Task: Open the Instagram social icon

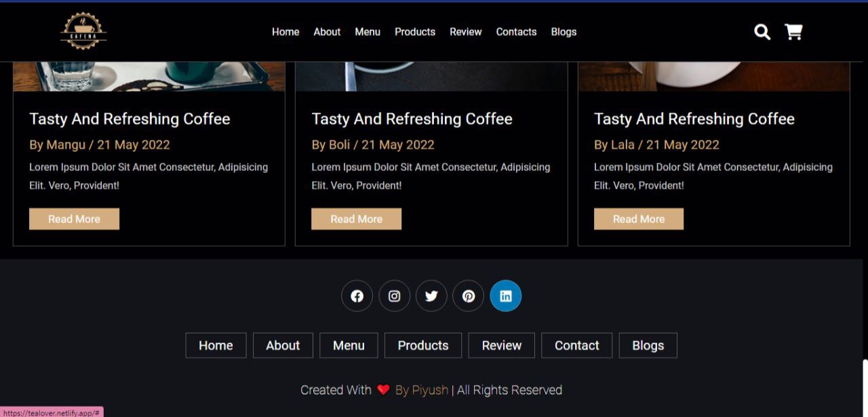Action: 394,296
